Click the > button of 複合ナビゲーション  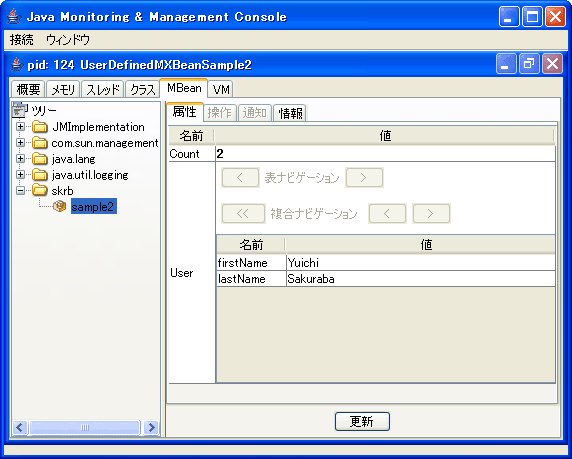pyautogui.click(x=431, y=213)
